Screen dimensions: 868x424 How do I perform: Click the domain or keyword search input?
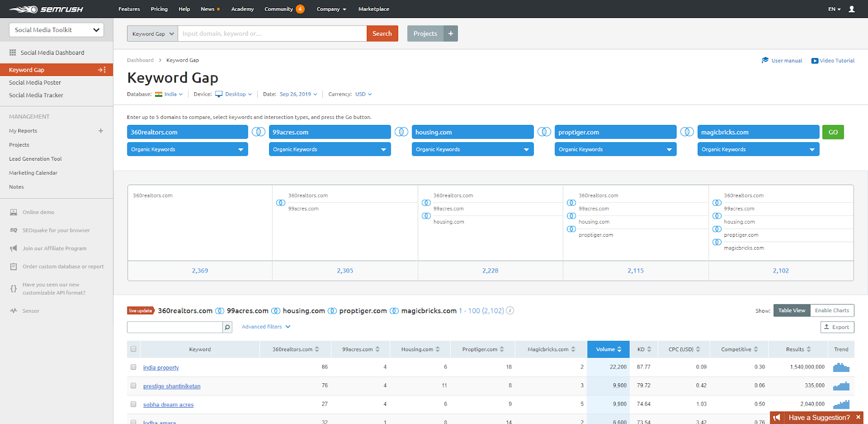[x=272, y=34]
